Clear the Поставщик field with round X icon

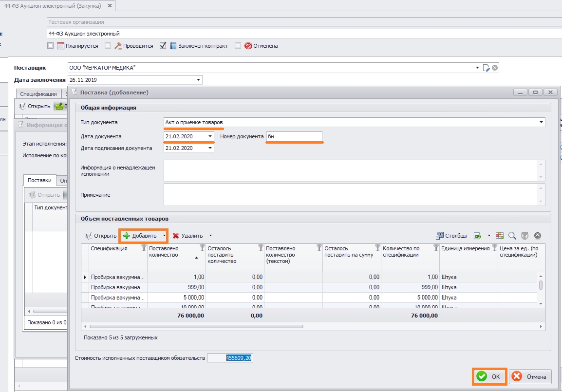click(495, 68)
